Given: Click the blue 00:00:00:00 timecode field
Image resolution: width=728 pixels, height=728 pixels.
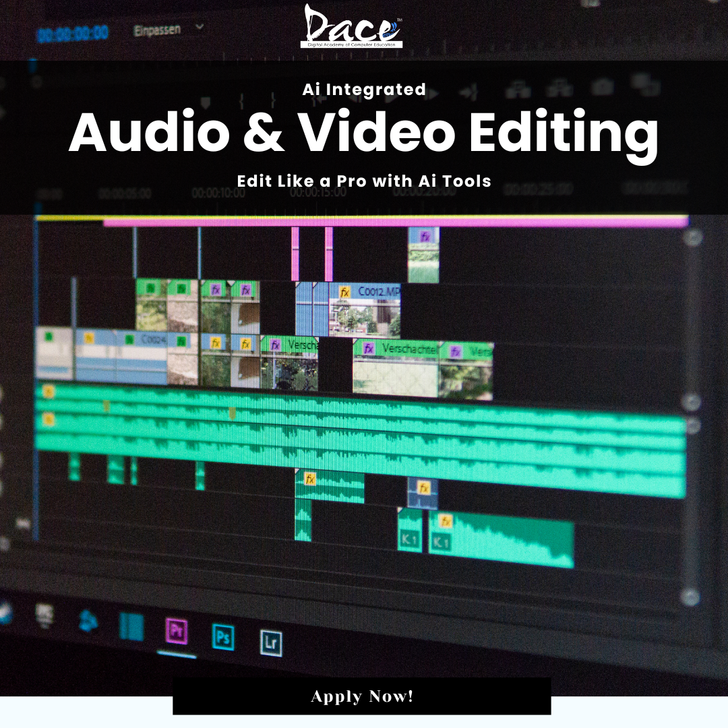Looking at the screenshot, I should (x=72, y=34).
